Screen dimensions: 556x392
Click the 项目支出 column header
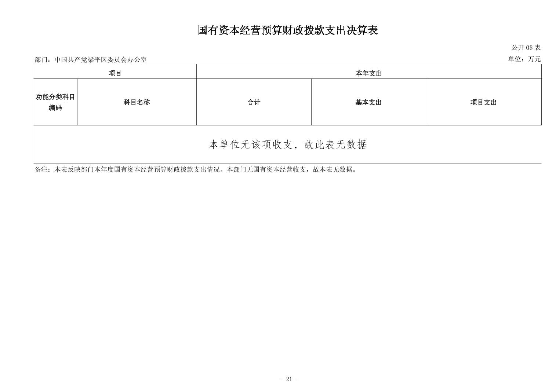(483, 102)
